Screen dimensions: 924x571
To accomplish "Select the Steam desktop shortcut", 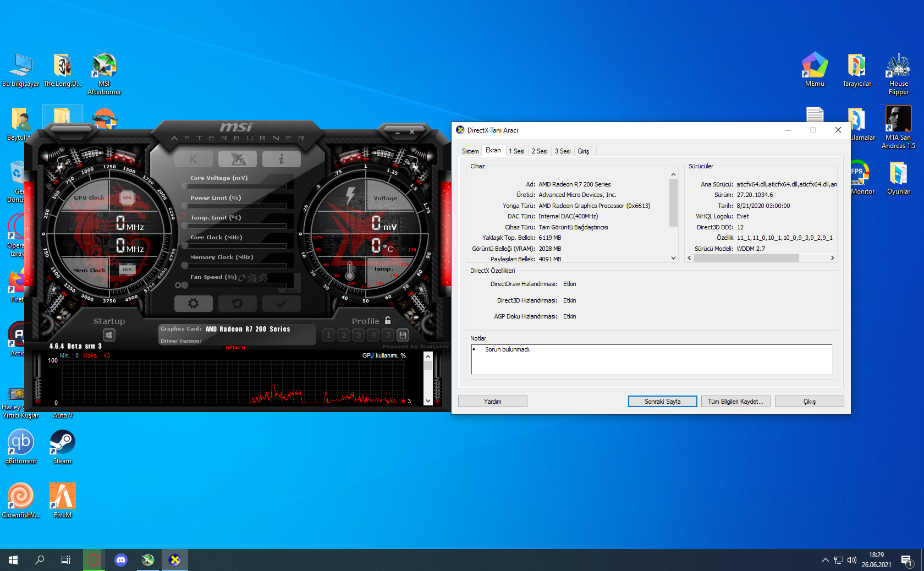I will coord(62,447).
